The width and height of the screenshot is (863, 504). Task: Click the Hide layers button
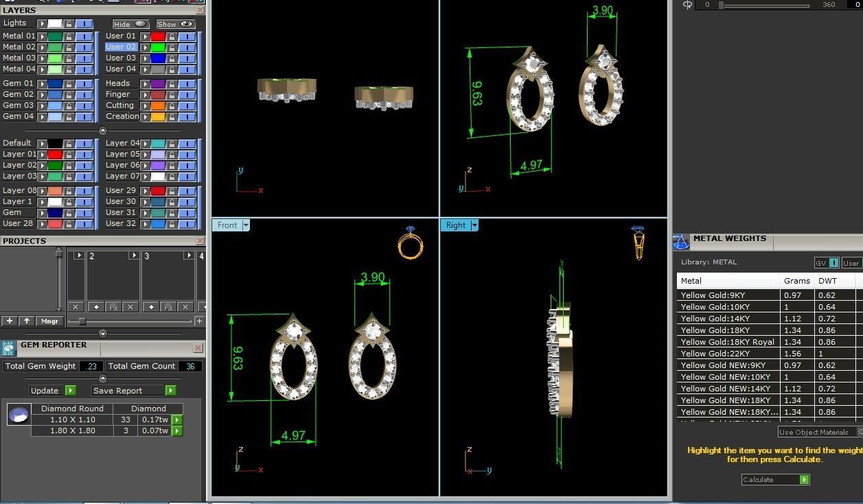coord(130,24)
